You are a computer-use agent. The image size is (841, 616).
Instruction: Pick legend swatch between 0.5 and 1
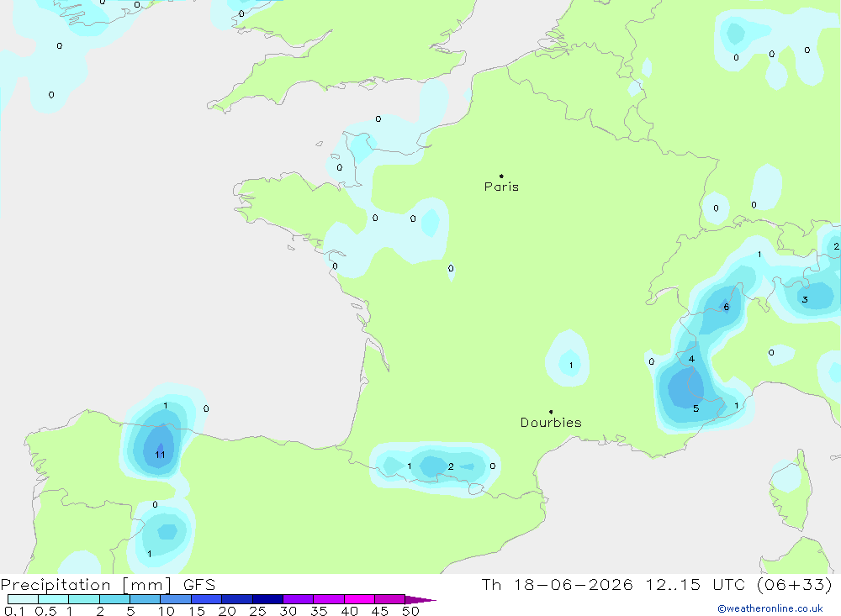tap(54, 599)
